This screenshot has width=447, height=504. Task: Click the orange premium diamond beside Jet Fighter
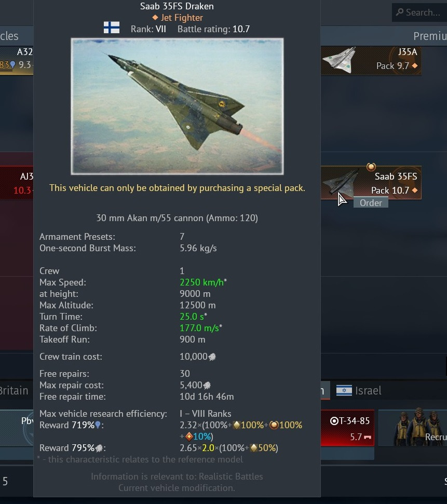tap(155, 17)
